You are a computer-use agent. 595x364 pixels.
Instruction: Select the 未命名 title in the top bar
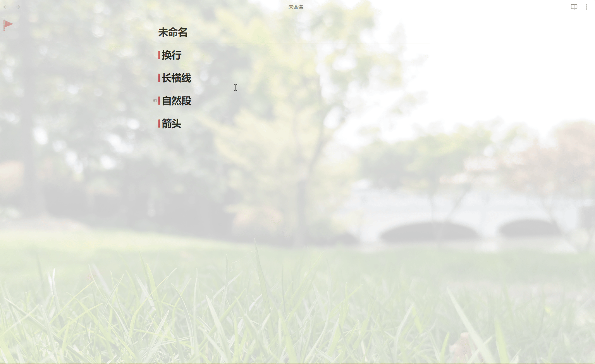click(296, 7)
